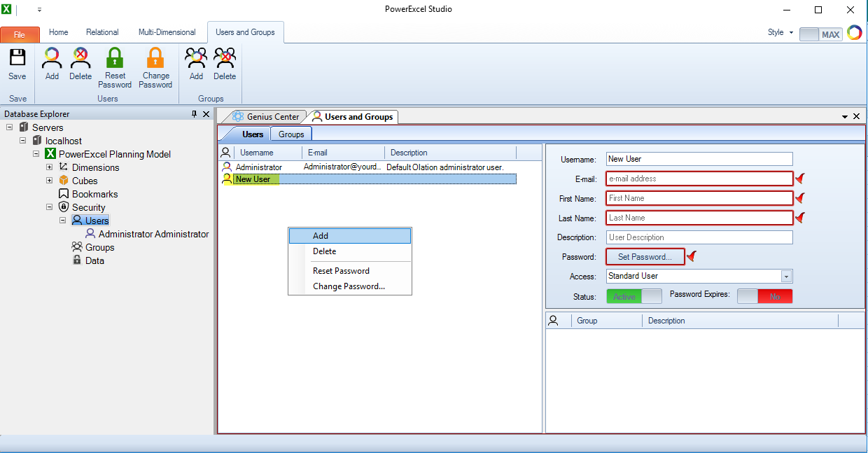Viewport: 868px width, 453px height.
Task: Open the document tabs list arrow
Action: (x=844, y=116)
